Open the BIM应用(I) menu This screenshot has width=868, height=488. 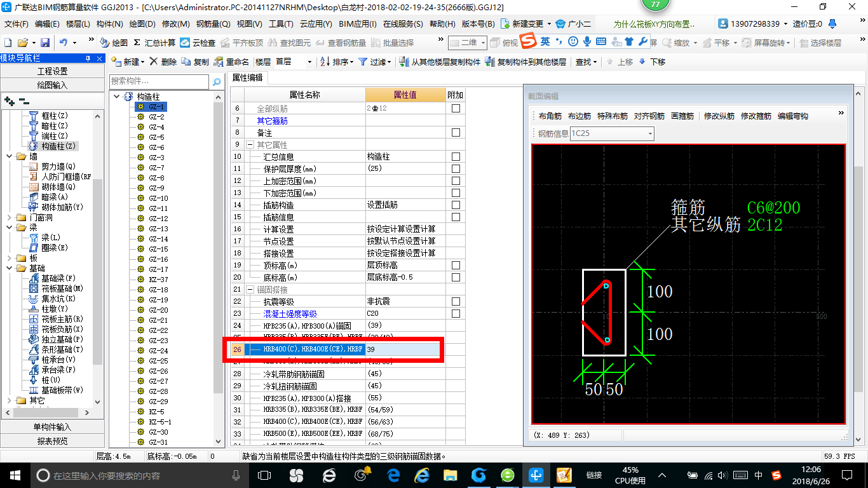click(358, 24)
